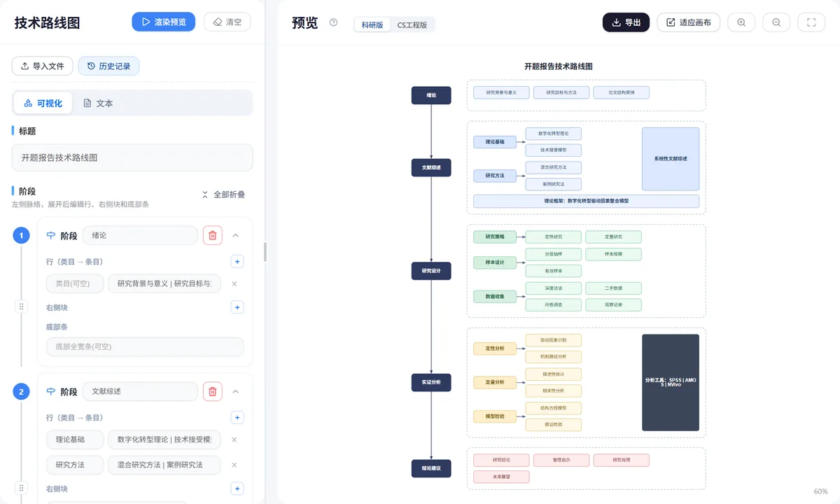Edit the 研究方法 category field
840x504 pixels.
[75, 465]
